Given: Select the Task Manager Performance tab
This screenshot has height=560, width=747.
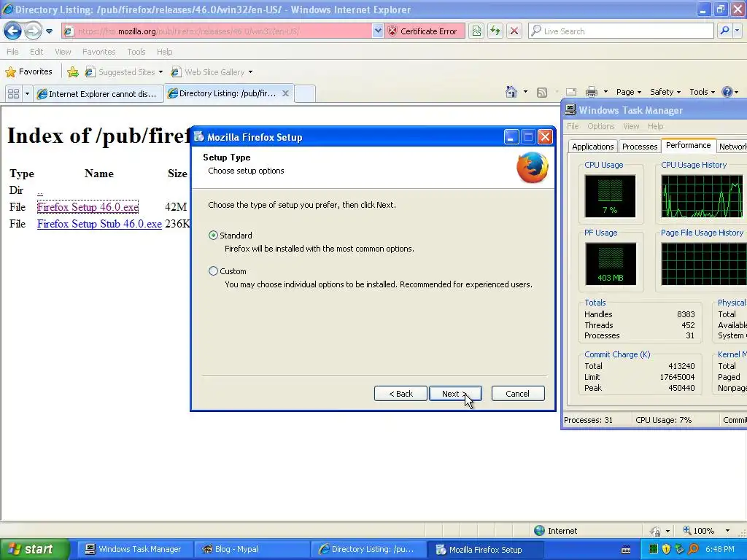Looking at the screenshot, I should click(688, 146).
